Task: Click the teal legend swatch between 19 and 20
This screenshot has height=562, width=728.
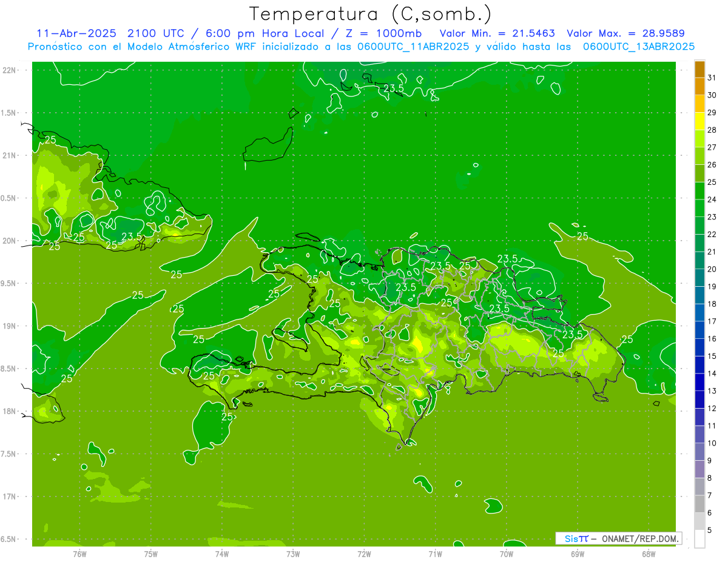Action: 699,278
